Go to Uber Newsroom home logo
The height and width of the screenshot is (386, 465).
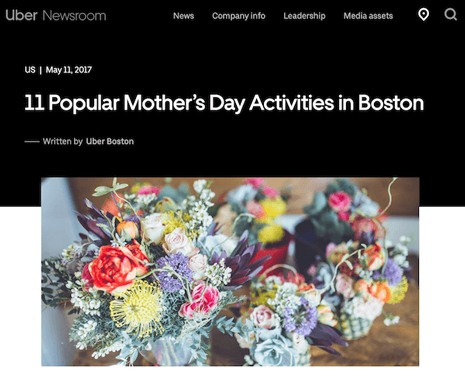56,16
